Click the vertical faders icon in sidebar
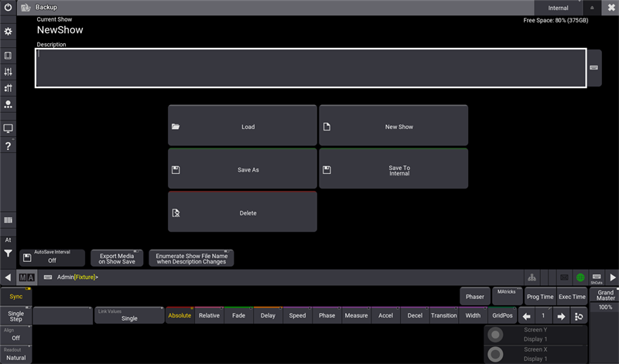 coord(8,71)
